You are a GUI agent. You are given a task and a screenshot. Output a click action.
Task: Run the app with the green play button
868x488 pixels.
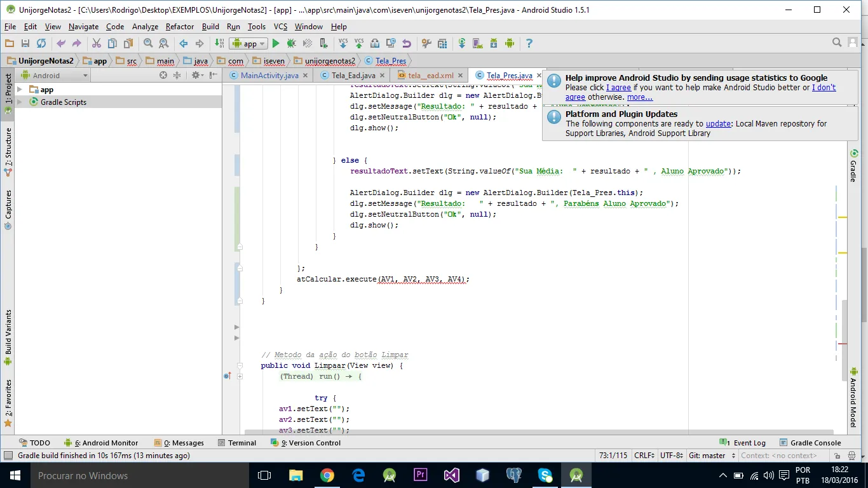coord(276,43)
